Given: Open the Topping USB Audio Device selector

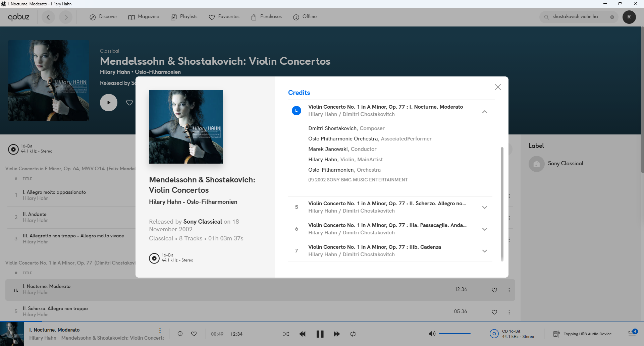Looking at the screenshot, I should click(x=583, y=334).
